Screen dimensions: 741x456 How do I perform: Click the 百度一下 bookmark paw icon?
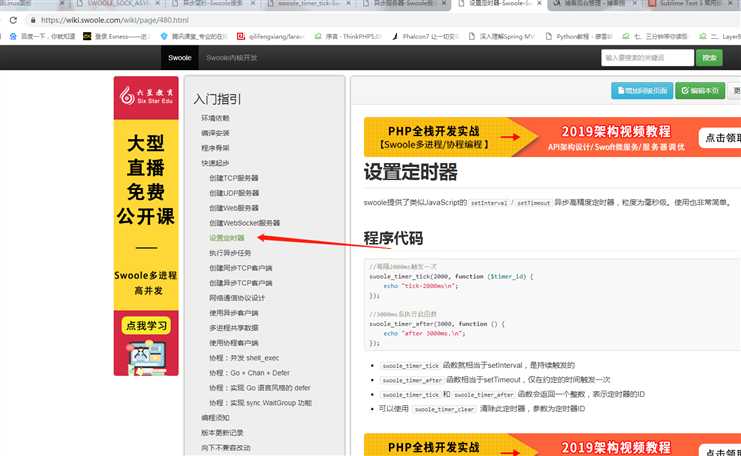point(13,36)
